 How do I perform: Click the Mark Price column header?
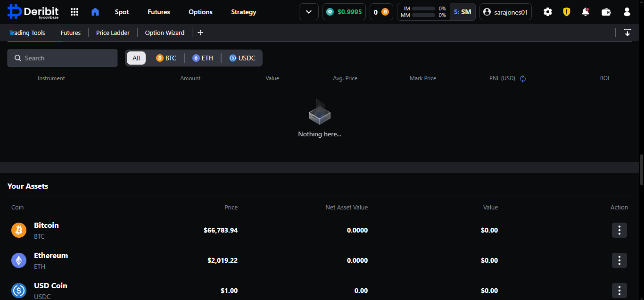coord(423,78)
